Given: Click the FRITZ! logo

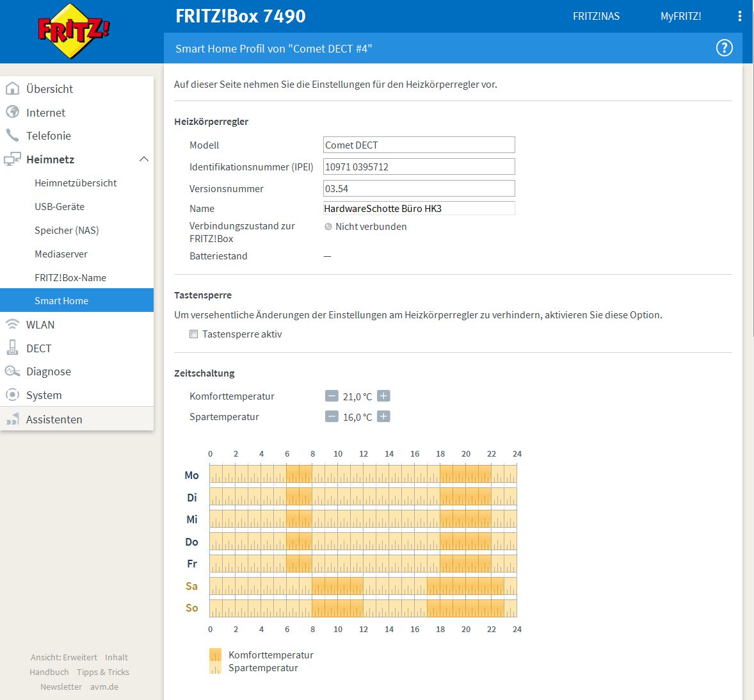Looking at the screenshot, I should (74, 31).
